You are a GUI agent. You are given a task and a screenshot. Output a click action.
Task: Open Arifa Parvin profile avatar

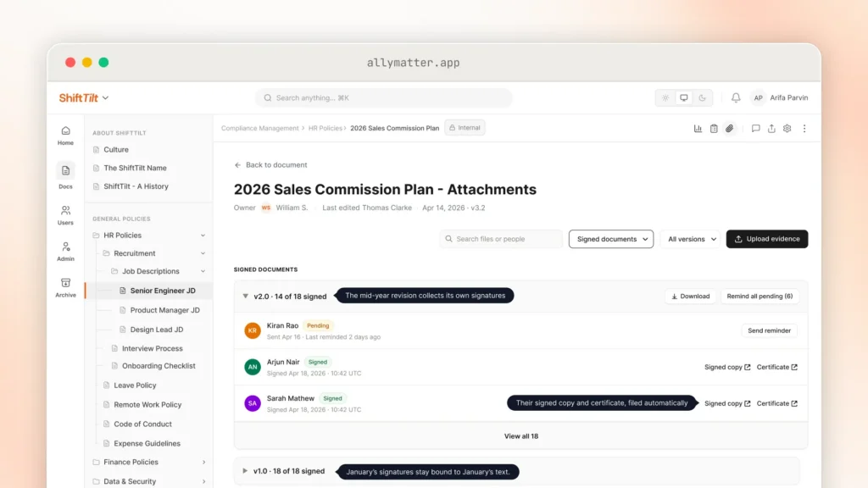point(758,98)
